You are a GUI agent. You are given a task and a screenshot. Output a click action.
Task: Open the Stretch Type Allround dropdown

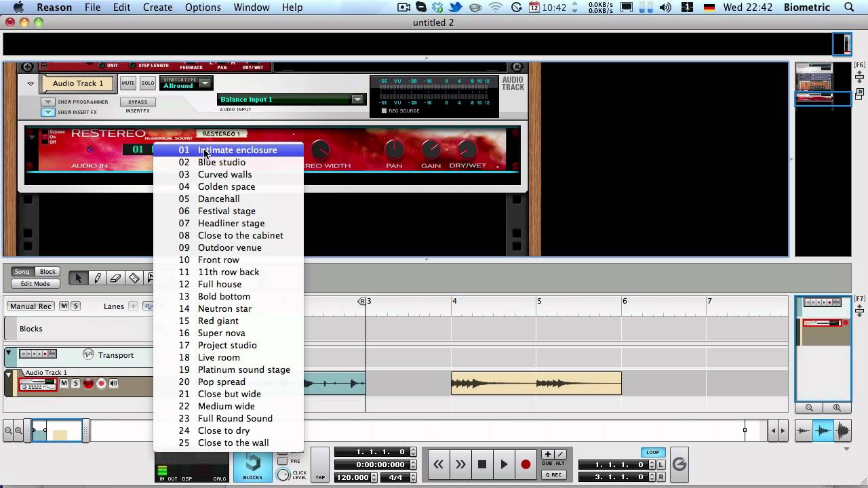pyautogui.click(x=205, y=83)
